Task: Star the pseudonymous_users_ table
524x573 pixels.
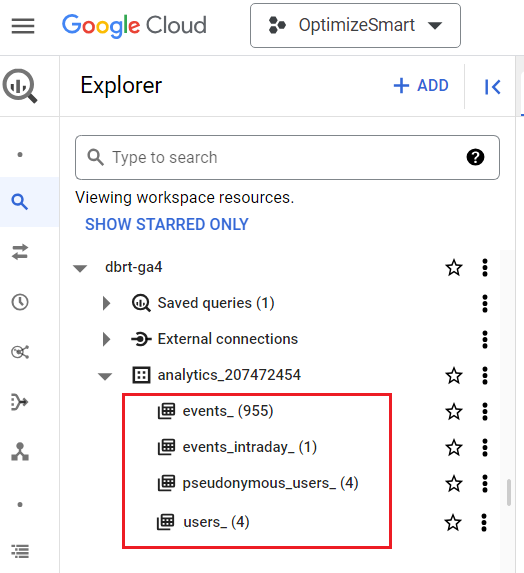Action: tap(454, 483)
